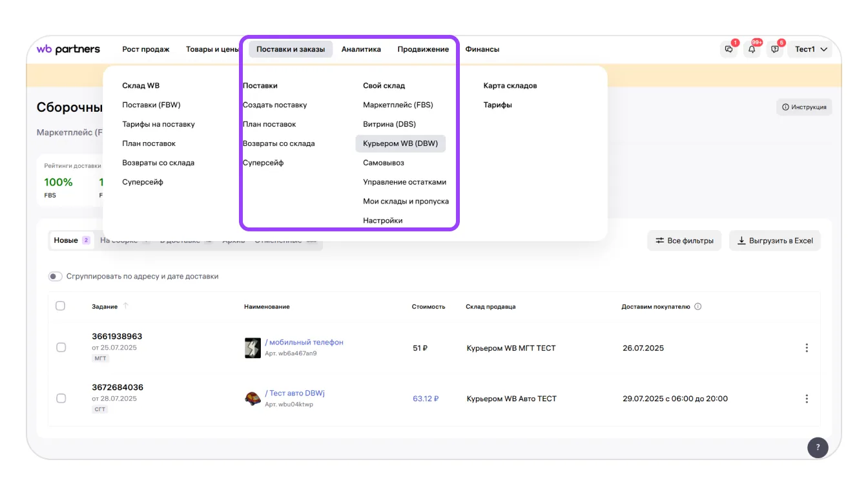This screenshot has width=868, height=495.
Task: Open Тарифы under Карта складов
Action: [x=498, y=105]
